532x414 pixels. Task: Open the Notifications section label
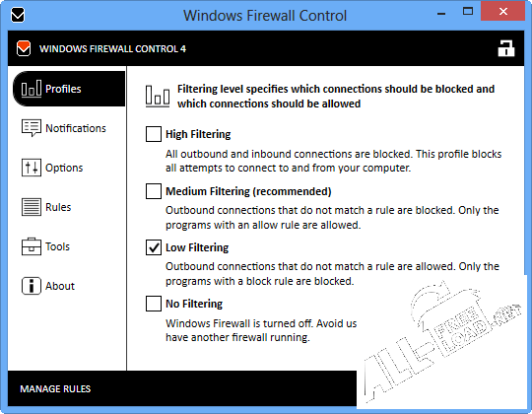point(76,128)
